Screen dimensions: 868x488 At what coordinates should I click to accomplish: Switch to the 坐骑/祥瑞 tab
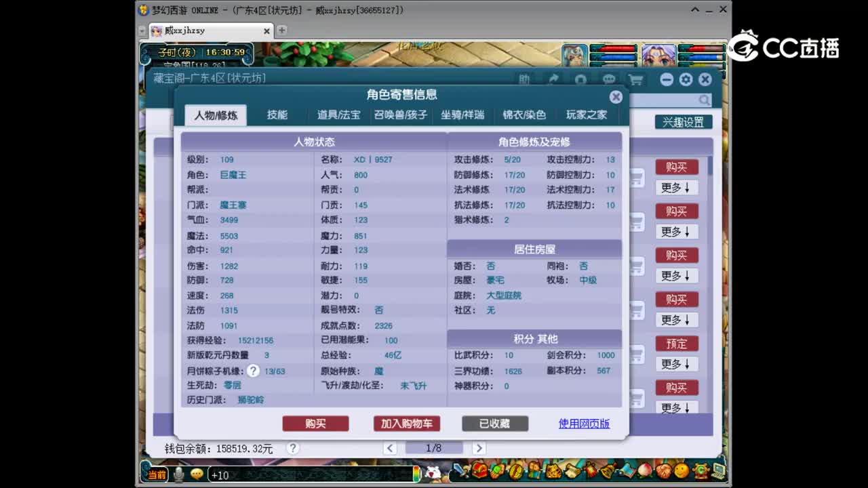(x=462, y=115)
